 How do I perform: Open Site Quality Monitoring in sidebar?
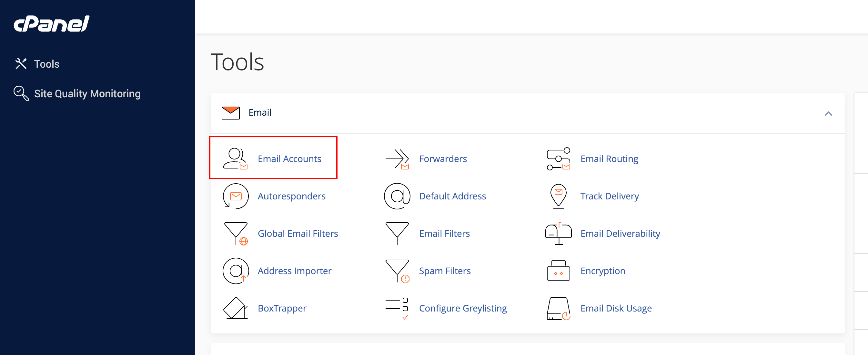pyautogui.click(x=87, y=93)
